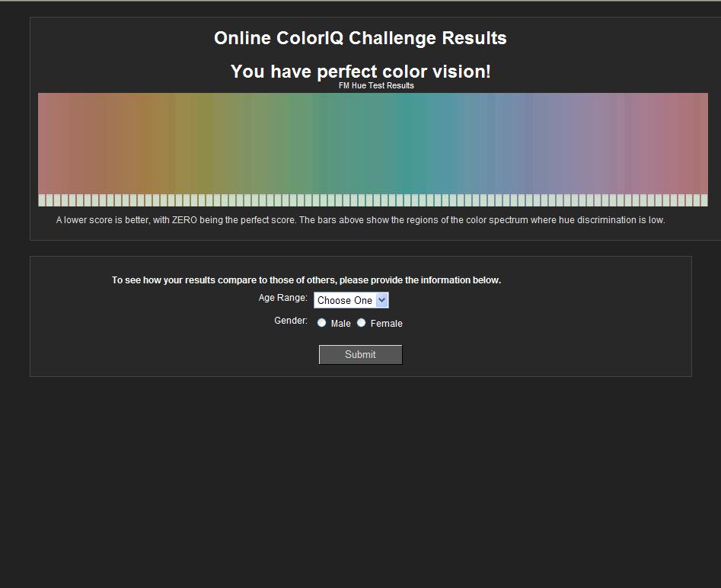Click the "Gender:" label
This screenshot has width=721, height=588.
click(291, 320)
